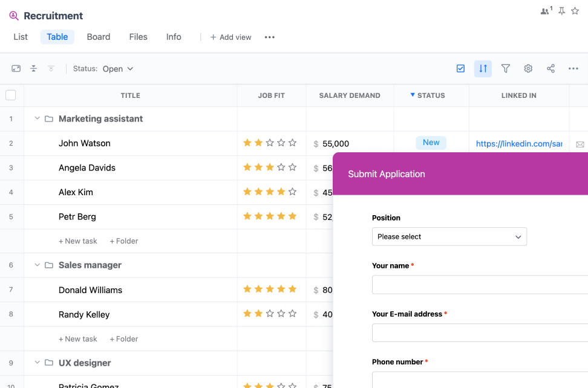Open the filter funnel icon
The image size is (588, 388).
click(506, 68)
